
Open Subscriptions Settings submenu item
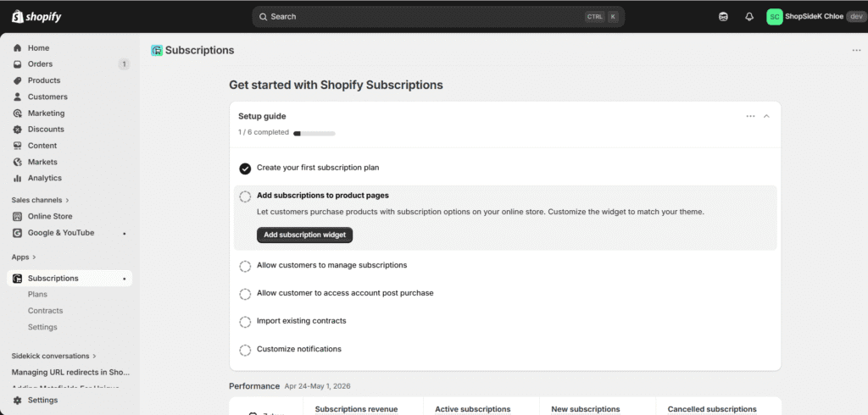pos(42,327)
